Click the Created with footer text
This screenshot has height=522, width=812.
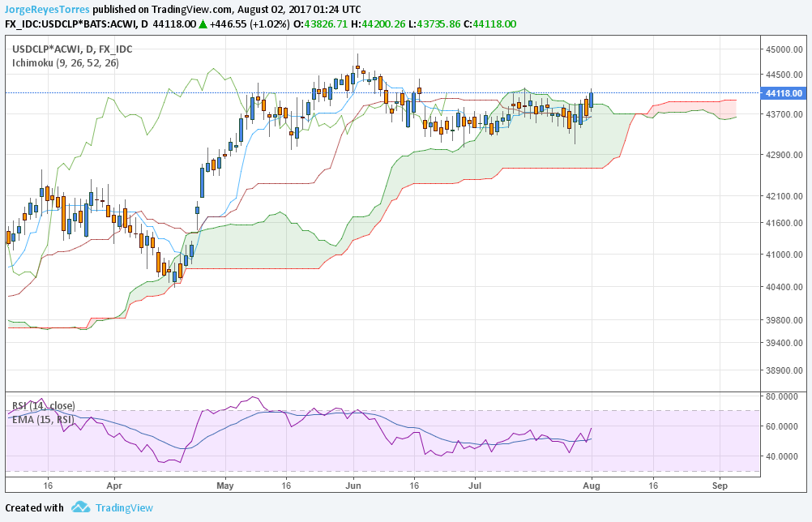34,507
